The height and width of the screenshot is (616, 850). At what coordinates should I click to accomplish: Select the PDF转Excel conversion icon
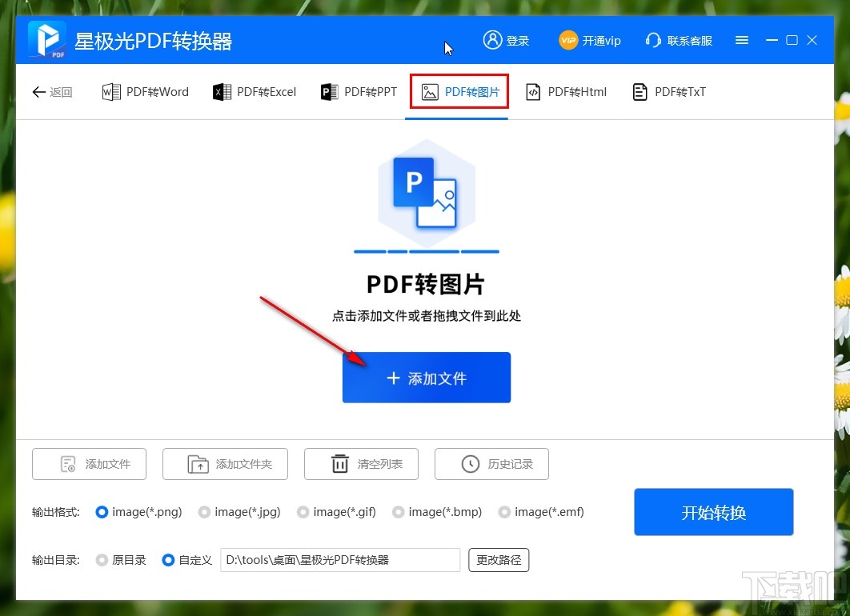click(x=222, y=91)
